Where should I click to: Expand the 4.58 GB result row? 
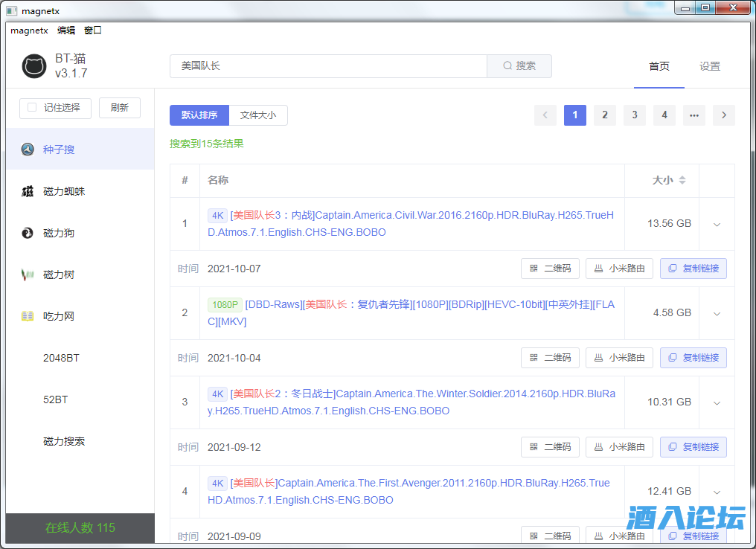tap(717, 313)
